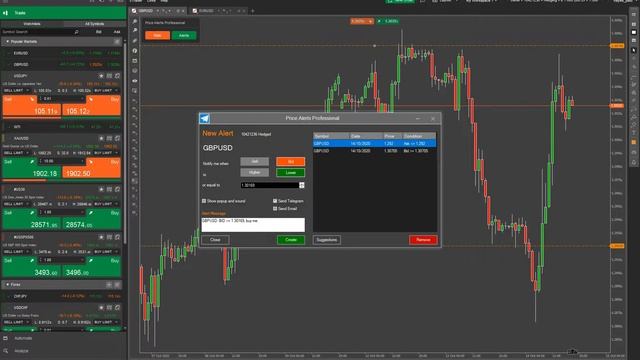This screenshot has height=360, width=640.
Task: Toggle Send Telegram checkbox
Action: tap(275, 201)
